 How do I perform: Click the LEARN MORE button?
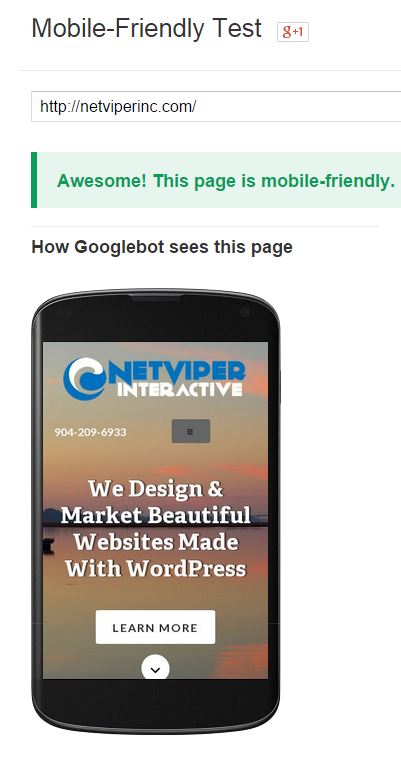click(155, 627)
